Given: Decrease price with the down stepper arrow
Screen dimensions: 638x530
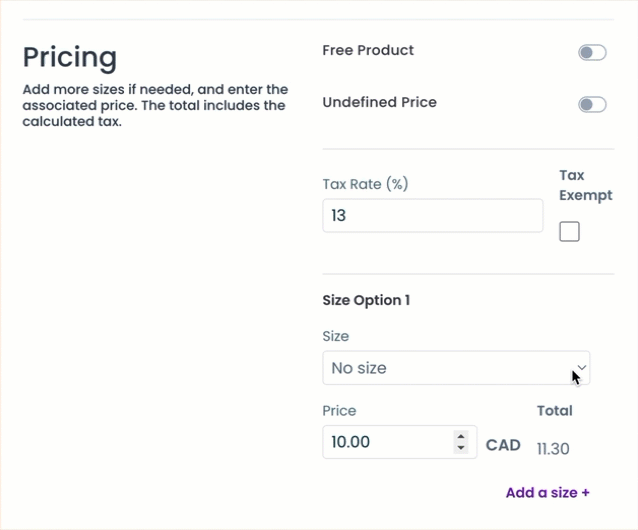Looking at the screenshot, I should coord(460,448).
